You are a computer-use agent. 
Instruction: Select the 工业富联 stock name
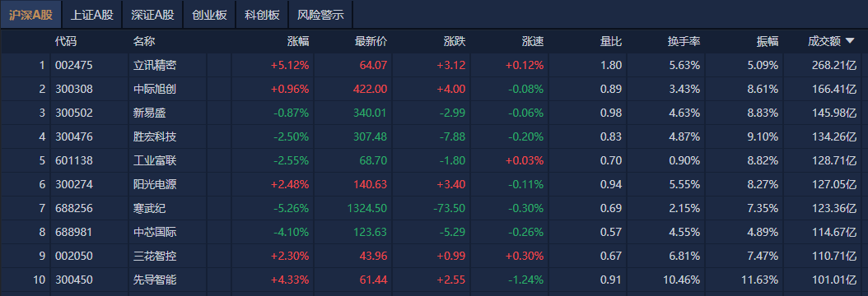pyautogui.click(x=155, y=160)
